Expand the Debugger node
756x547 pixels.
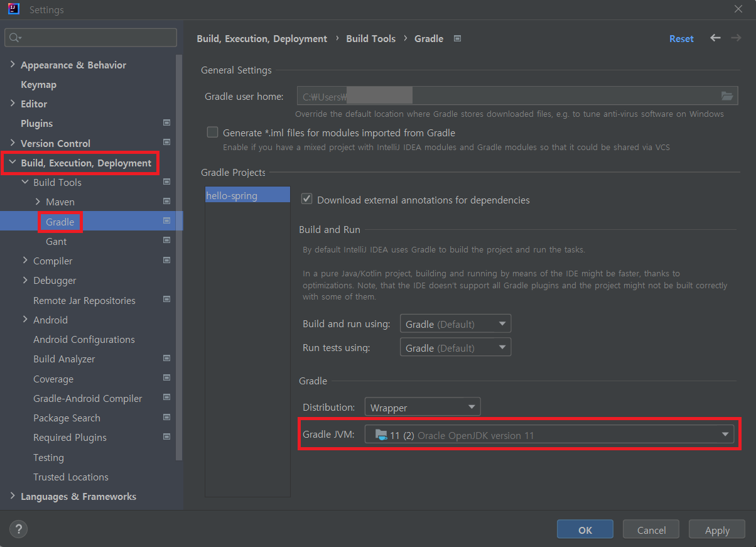tap(25, 280)
